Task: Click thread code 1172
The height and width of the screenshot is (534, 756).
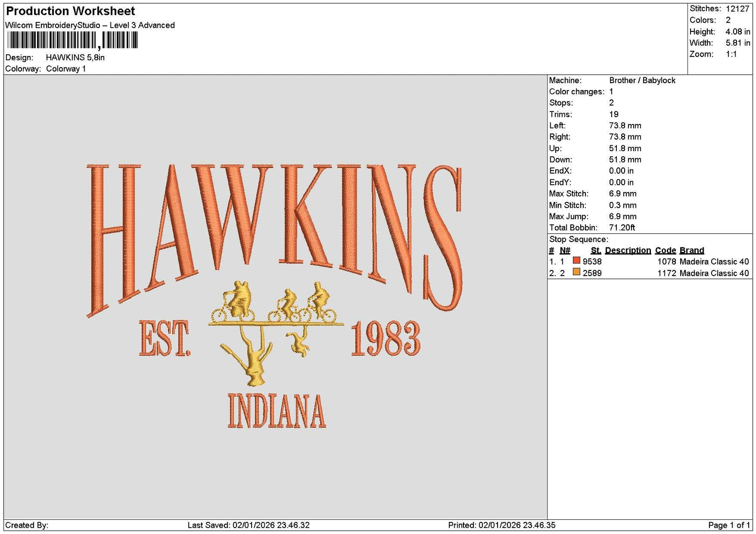Action: coord(667,273)
